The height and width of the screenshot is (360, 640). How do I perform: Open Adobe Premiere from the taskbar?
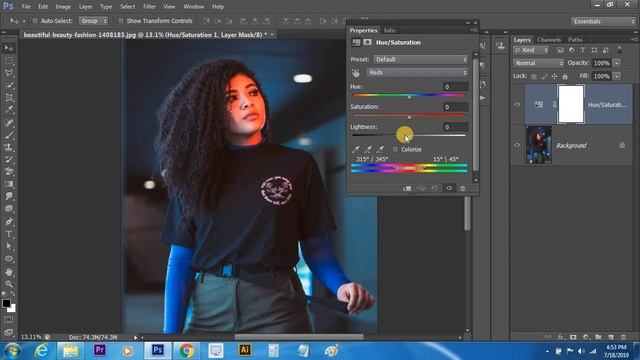click(100, 350)
